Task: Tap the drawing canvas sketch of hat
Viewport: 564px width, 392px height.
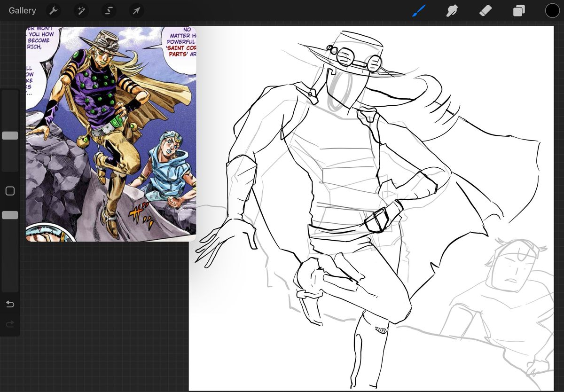Action: 352,55
